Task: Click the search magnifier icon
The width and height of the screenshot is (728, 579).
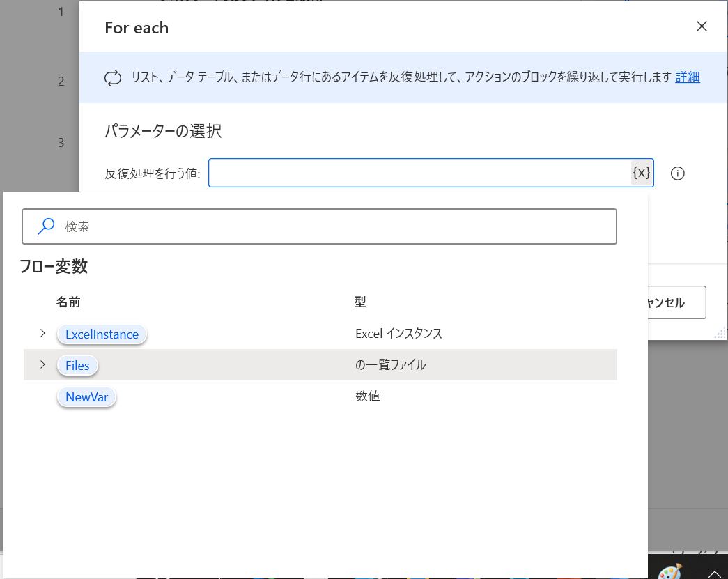Action: 45,226
